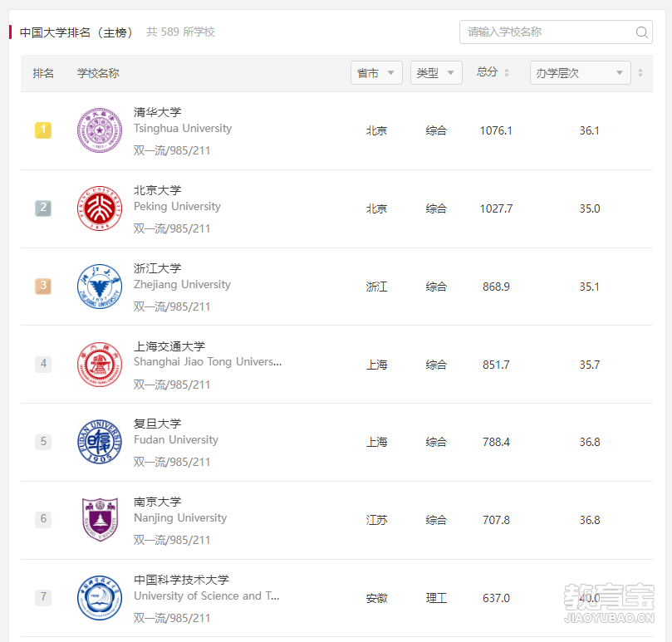Click the 排名 column header

43,73
